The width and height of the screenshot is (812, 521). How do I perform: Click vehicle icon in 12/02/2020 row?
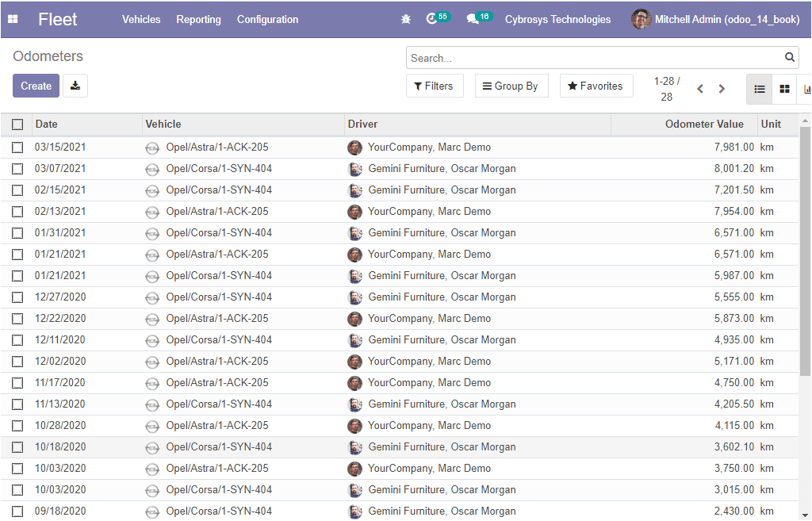tap(151, 362)
